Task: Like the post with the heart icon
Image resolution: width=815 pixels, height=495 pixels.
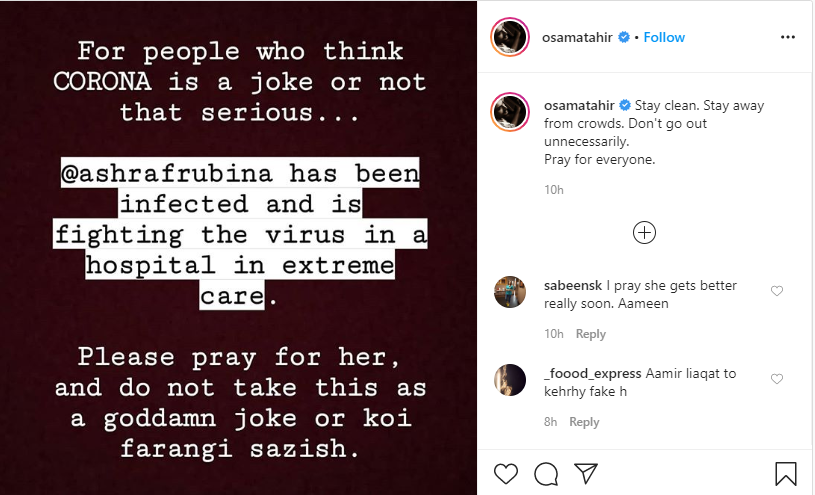Action: click(507, 472)
